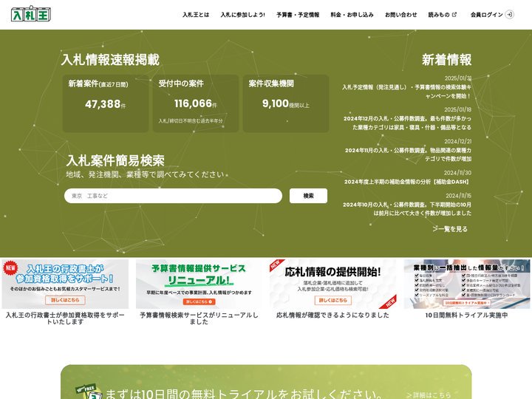Click caption 予算書情報検索サービスがリニューアルしました
532x399 pixels.
pos(199,318)
